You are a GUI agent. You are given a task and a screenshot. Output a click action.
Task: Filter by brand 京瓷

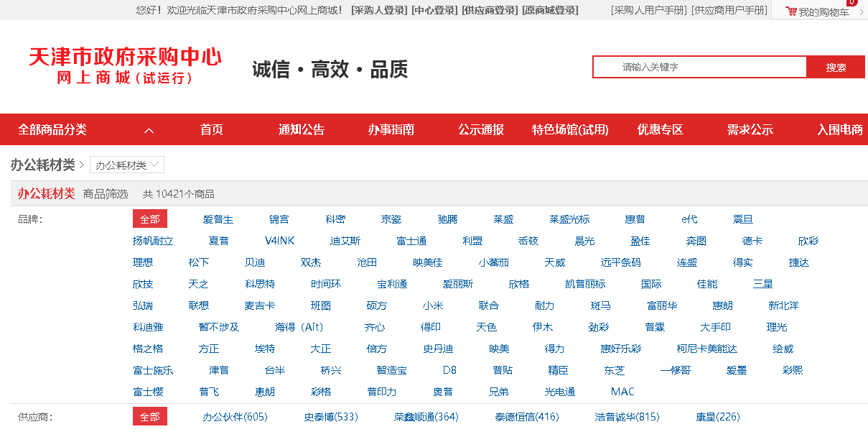point(391,220)
